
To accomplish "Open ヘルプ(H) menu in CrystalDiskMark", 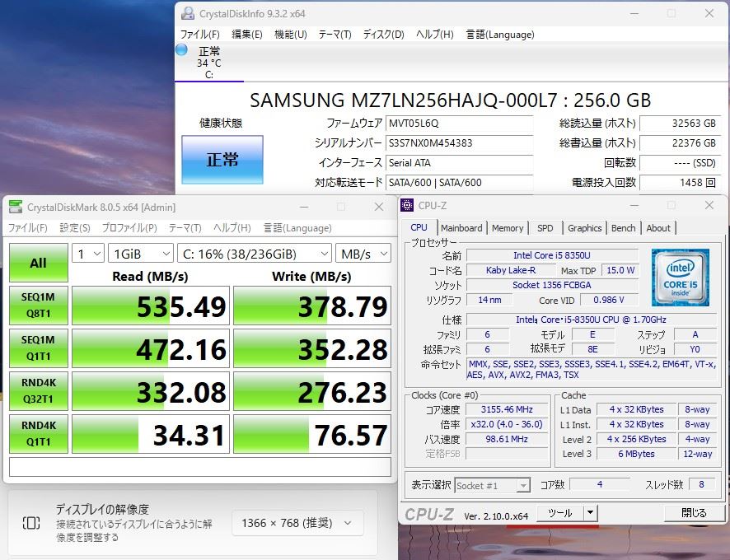I will [232, 227].
